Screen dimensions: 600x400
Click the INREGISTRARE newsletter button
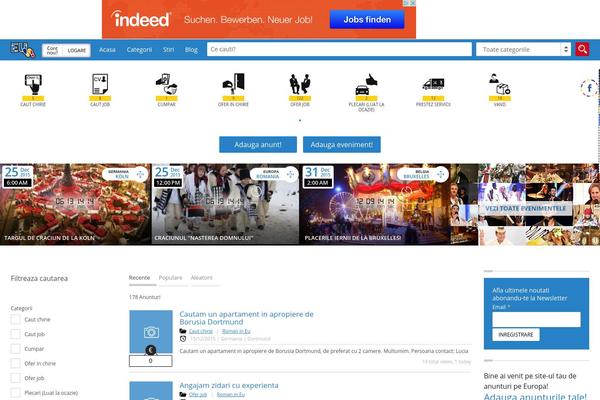click(516, 335)
